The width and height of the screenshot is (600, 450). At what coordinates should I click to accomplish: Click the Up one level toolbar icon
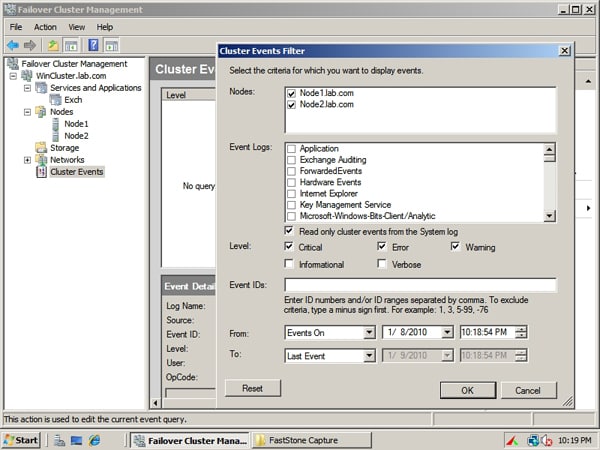pos(53,46)
